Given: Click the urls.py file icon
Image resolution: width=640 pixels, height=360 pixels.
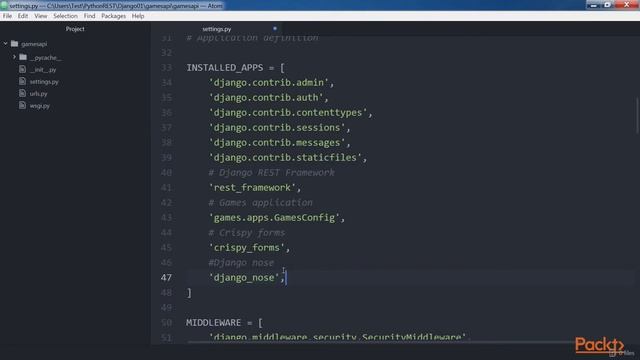Looking at the screenshot, I should (22, 93).
